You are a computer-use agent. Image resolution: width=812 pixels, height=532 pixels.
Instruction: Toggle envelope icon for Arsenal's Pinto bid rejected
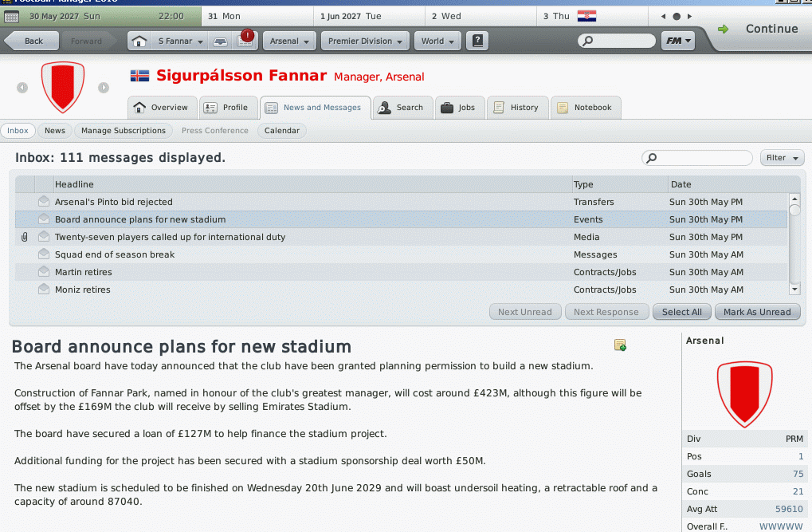coord(44,201)
